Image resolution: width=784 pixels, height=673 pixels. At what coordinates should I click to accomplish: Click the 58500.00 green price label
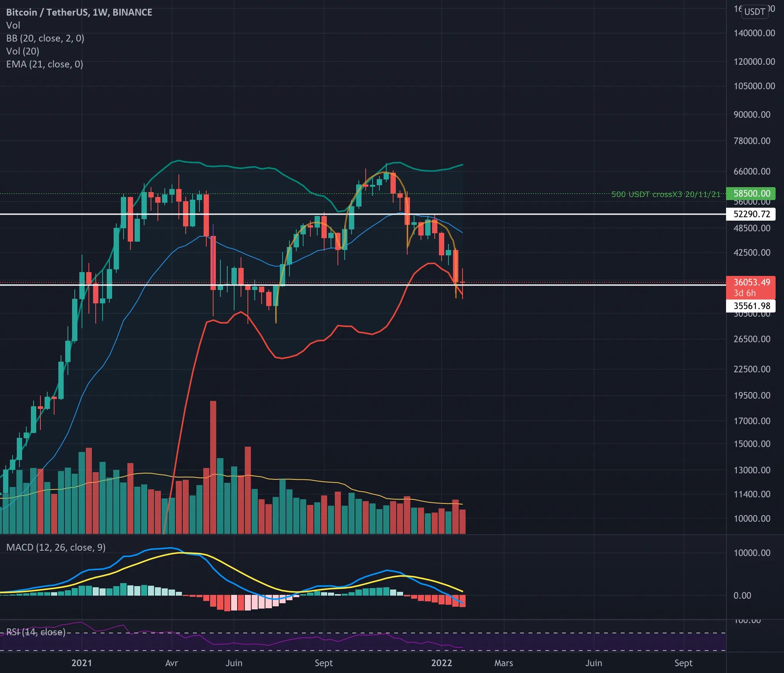click(750, 194)
